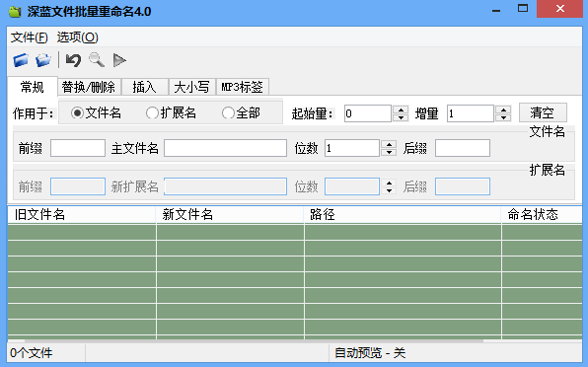Viewport: 588px width, 367px height.
Task: Click the open folder with files icon
Action: point(43,60)
